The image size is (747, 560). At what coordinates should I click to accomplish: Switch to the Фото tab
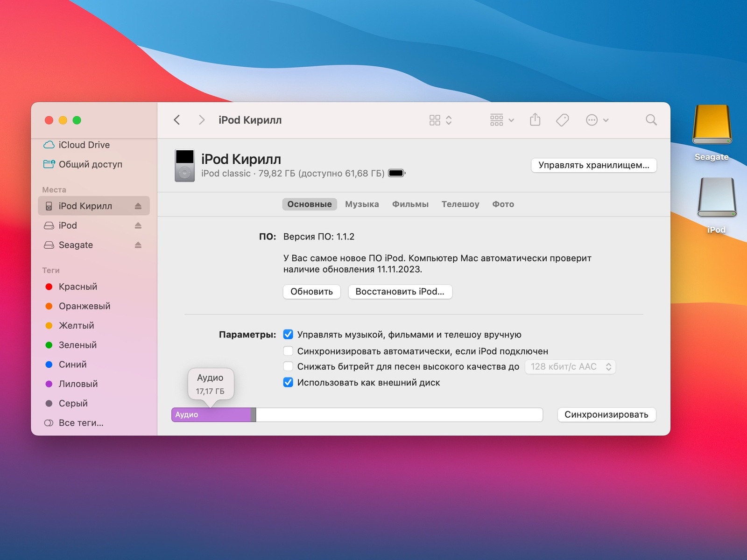pyautogui.click(x=503, y=204)
